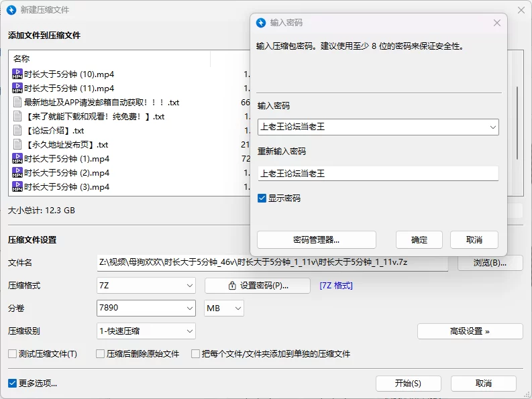This screenshot has height=399, width=532.
Task: Expand the 压缩级别 dropdown
Action: click(x=146, y=331)
